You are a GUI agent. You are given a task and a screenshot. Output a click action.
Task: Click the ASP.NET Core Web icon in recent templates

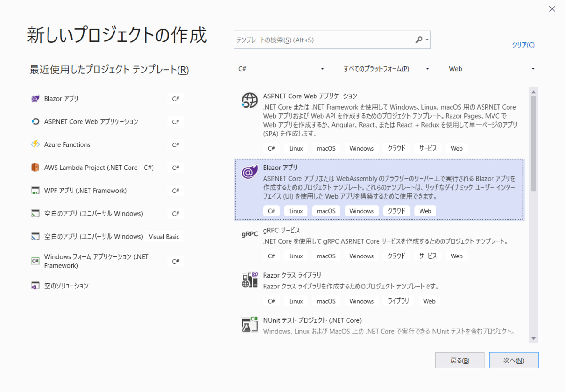pos(35,122)
